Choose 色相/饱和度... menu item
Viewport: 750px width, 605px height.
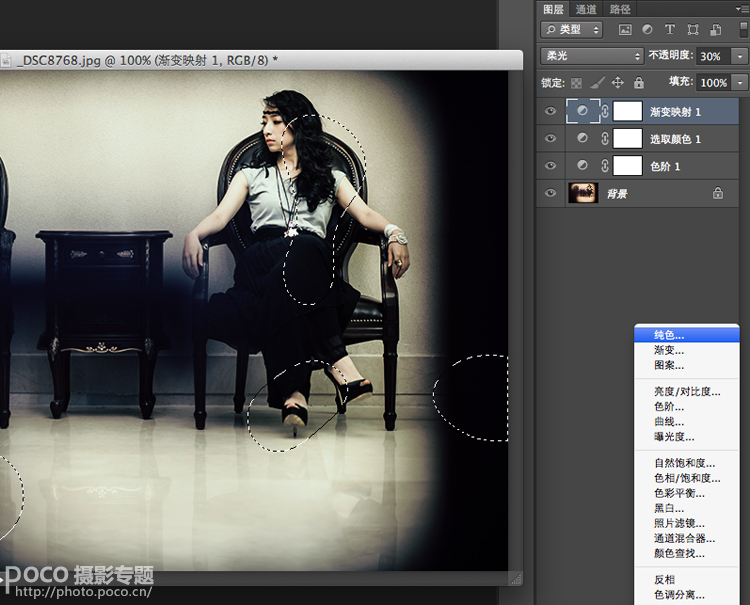coord(687,478)
